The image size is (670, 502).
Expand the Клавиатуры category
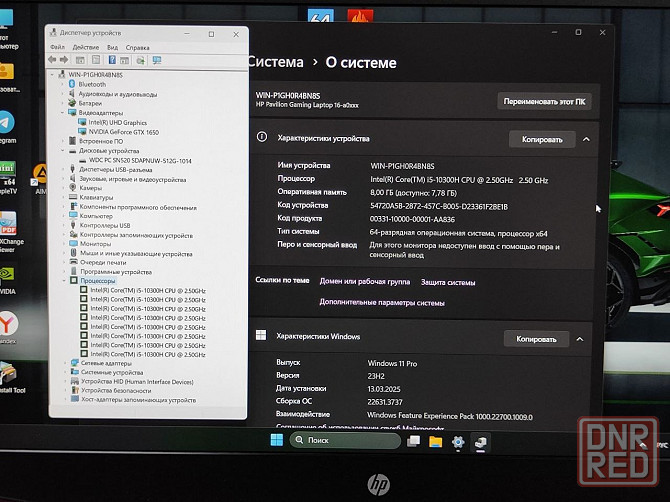(63, 197)
